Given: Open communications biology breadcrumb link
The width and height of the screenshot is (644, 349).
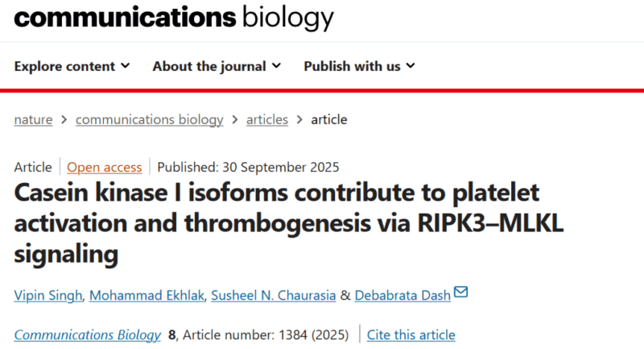Looking at the screenshot, I should click(149, 119).
